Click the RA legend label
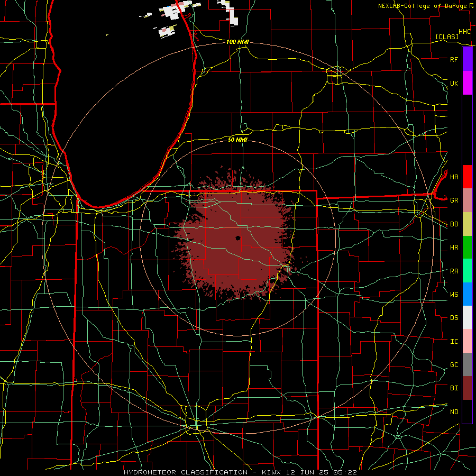 click(454, 271)
